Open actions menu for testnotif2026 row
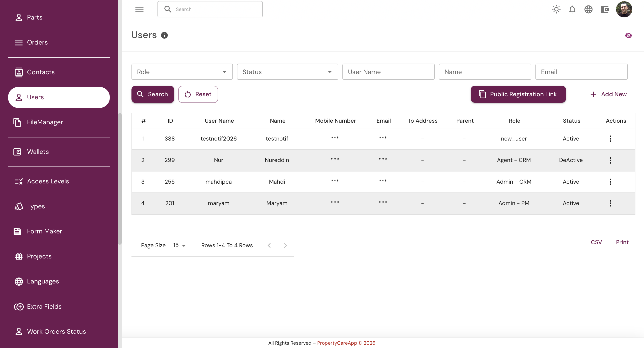Viewport: 644px width, 348px height. click(x=610, y=139)
